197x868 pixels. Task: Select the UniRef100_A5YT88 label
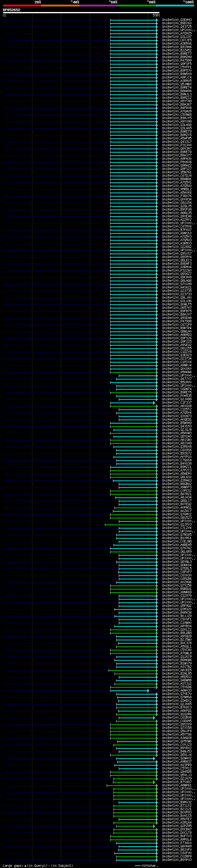coord(177,101)
